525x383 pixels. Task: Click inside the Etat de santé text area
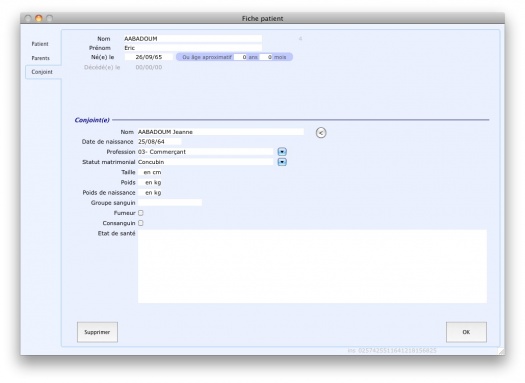pos(312,266)
